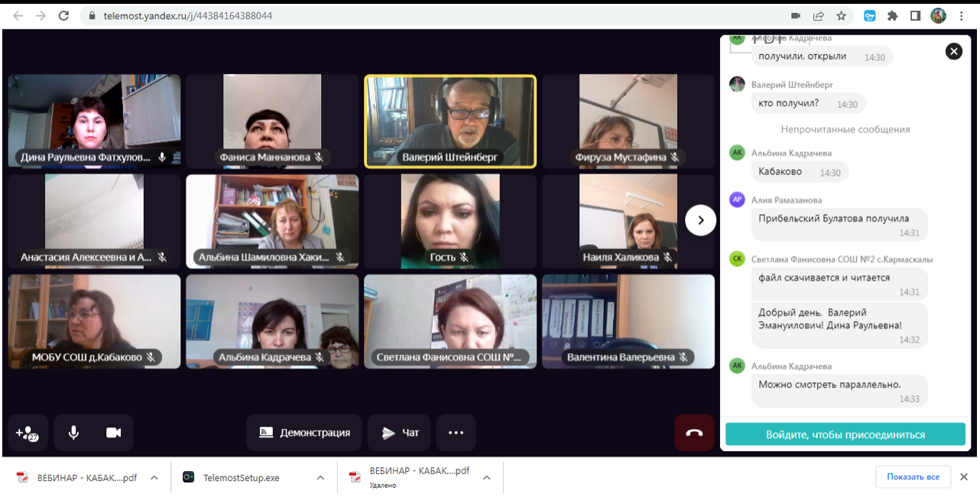Image resolution: width=980 pixels, height=497 pixels.
Task: Open the three-dots more options menu
Action: 456,433
